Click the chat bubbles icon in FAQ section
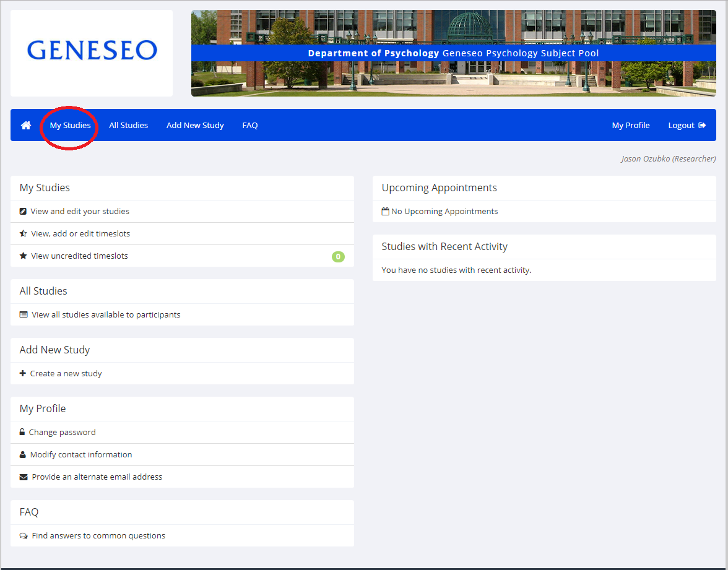The width and height of the screenshot is (728, 570). coord(24,536)
